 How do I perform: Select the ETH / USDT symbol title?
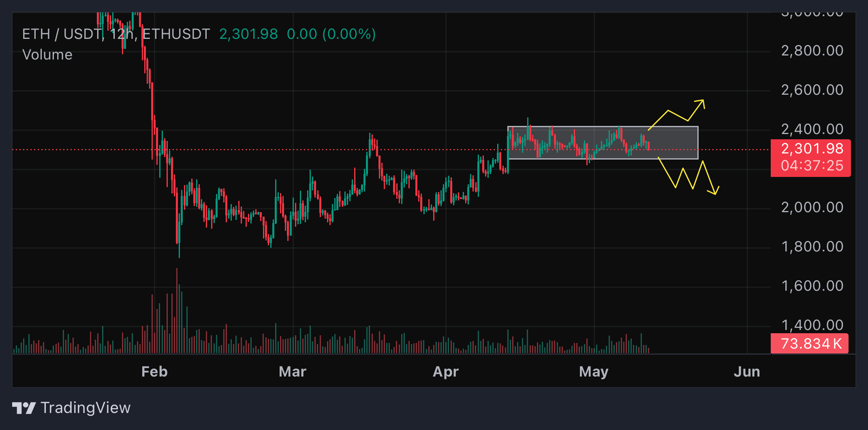click(62, 34)
